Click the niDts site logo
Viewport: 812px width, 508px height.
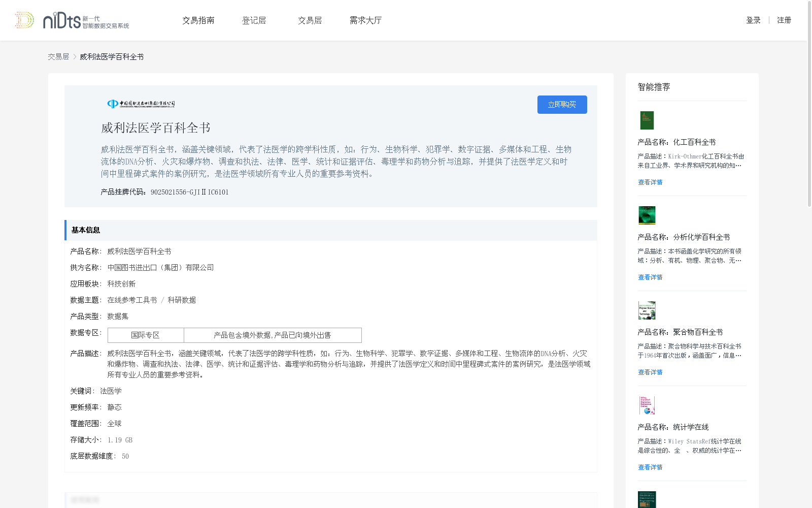72,20
